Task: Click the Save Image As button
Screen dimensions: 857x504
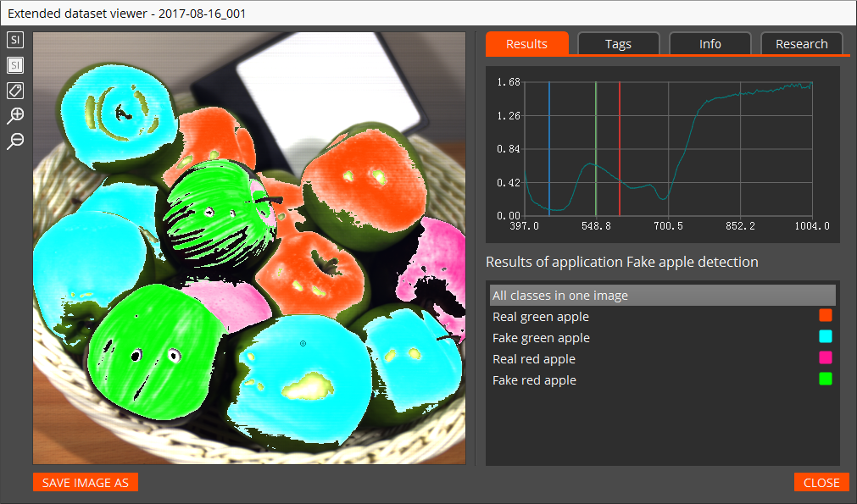Action: (86, 482)
